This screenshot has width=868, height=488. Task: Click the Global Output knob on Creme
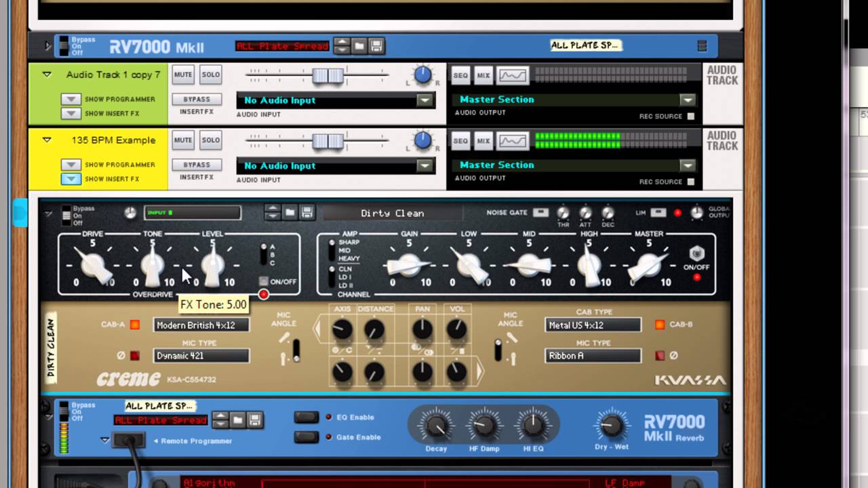[x=696, y=213]
